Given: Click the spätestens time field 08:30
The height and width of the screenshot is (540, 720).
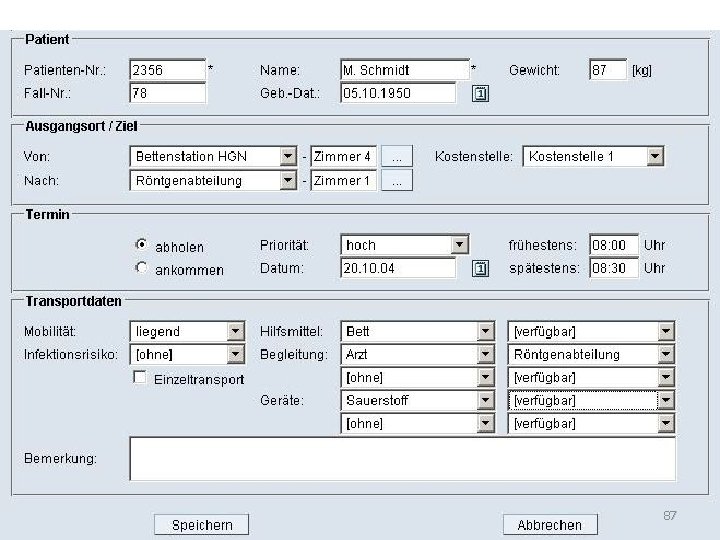Looking at the screenshot, I should pos(613,268).
